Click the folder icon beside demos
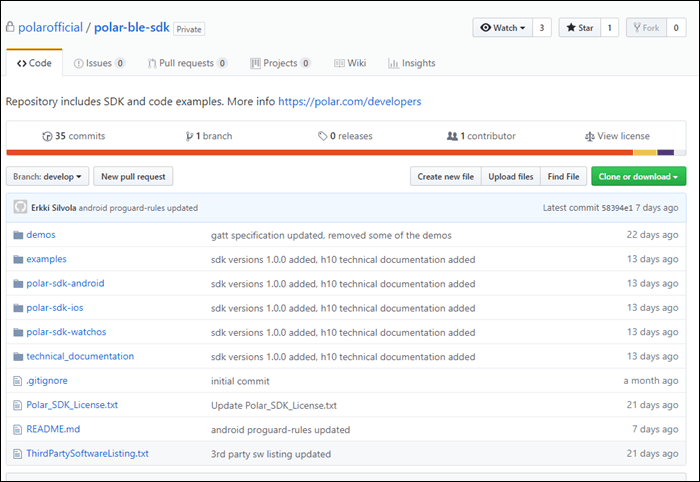 click(x=18, y=235)
